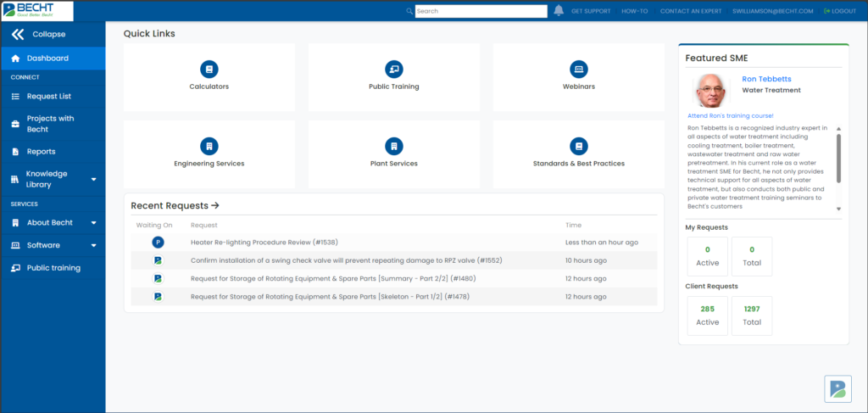Open the Calculators quick link icon
Screen dimensions: 868x413
(209, 69)
